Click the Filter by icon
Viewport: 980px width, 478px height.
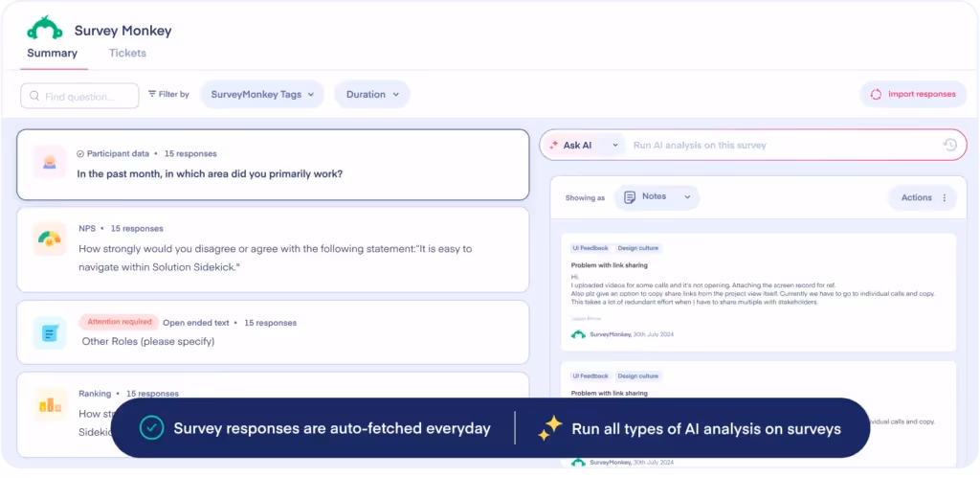tap(152, 94)
